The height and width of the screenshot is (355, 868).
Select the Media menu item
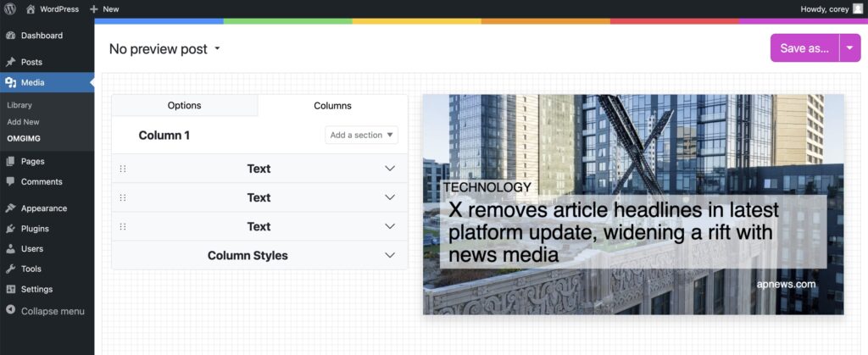click(47, 82)
